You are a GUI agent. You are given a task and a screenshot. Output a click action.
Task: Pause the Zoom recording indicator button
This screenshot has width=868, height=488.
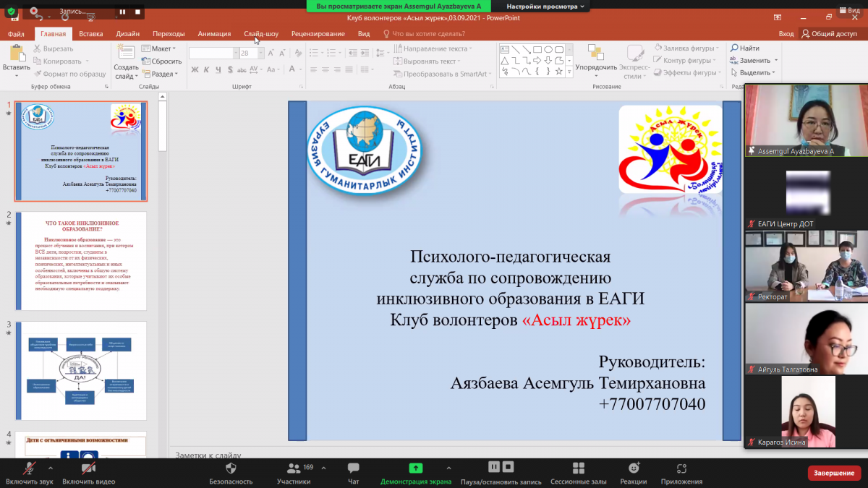click(x=122, y=12)
